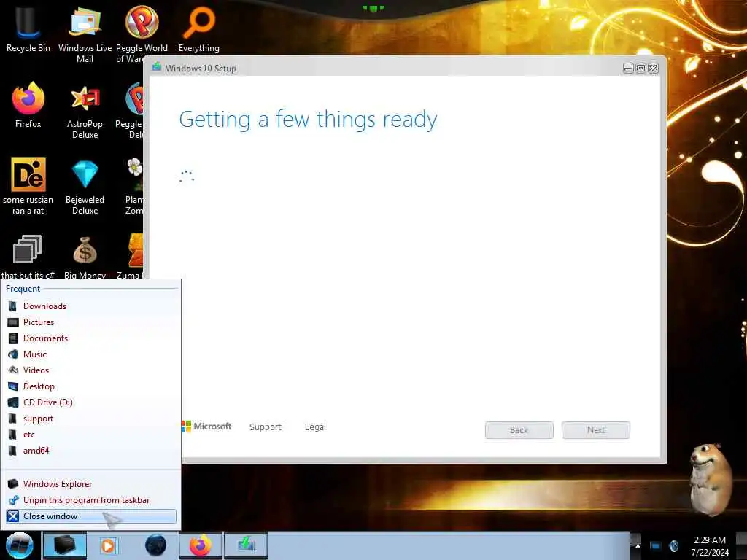Screen dimensions: 747x560
Task: Minimize the Windows 10 Setup window
Action: 628,68
